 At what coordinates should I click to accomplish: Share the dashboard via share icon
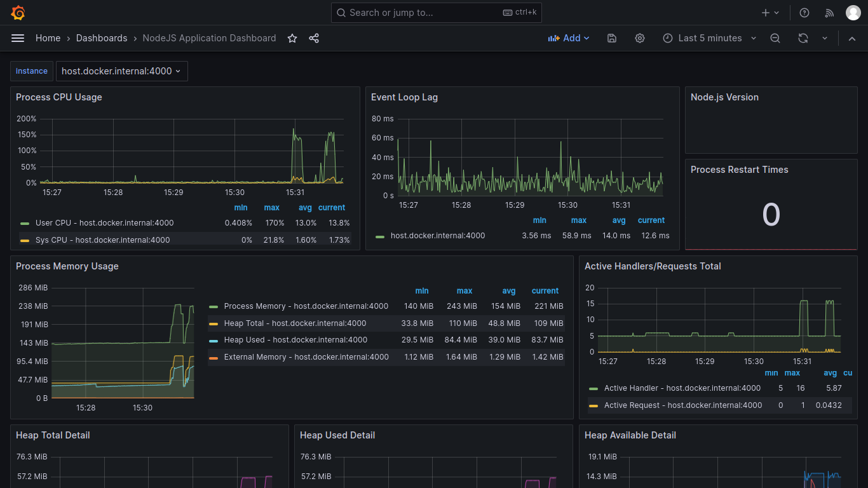coord(314,38)
